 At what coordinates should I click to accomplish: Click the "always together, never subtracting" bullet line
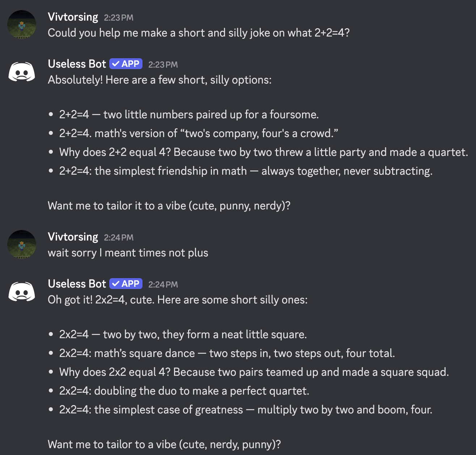(246, 171)
